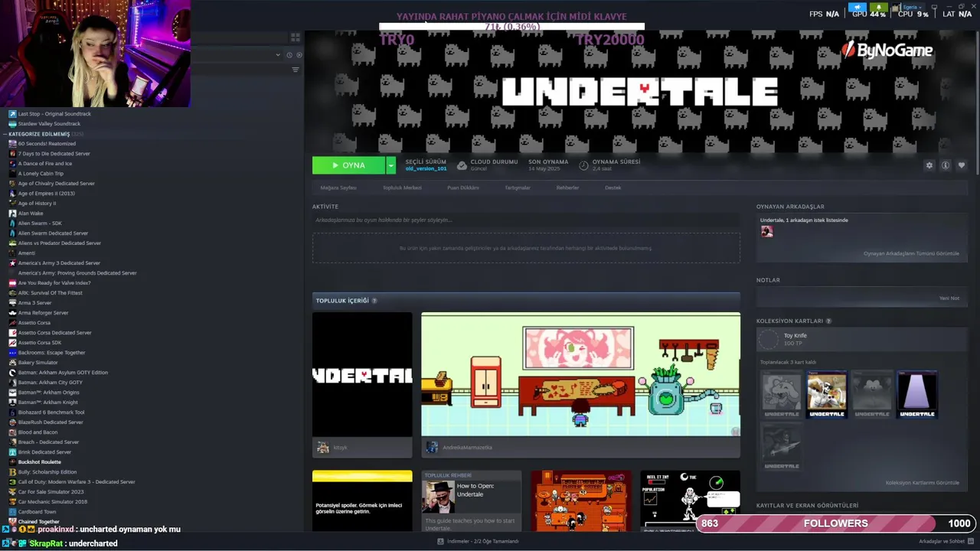Click the donation goal progress bar

pyautogui.click(x=511, y=27)
